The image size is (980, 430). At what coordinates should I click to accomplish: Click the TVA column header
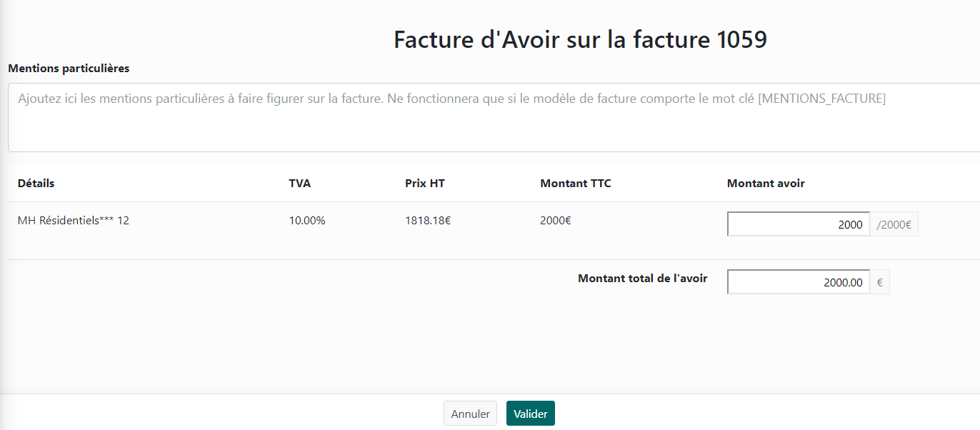[x=299, y=184]
